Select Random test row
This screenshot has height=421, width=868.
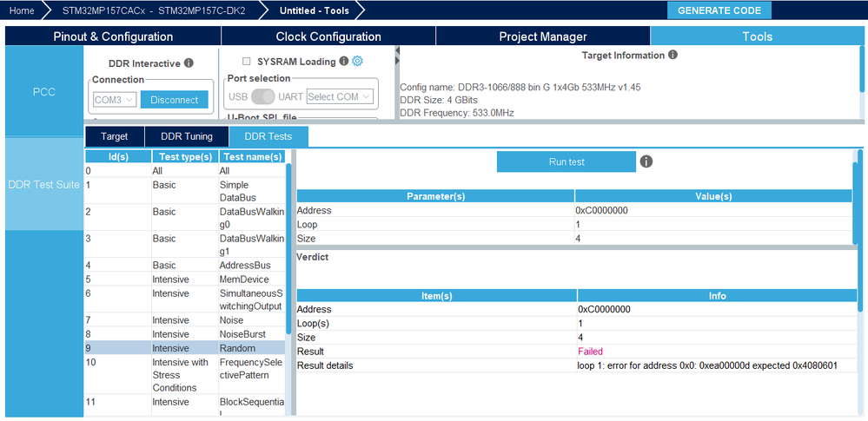(185, 348)
